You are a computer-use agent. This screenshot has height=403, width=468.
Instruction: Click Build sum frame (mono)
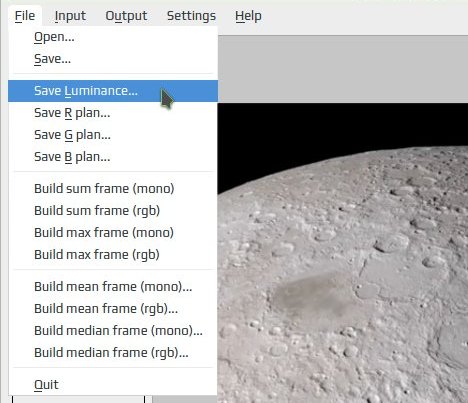click(x=113, y=189)
